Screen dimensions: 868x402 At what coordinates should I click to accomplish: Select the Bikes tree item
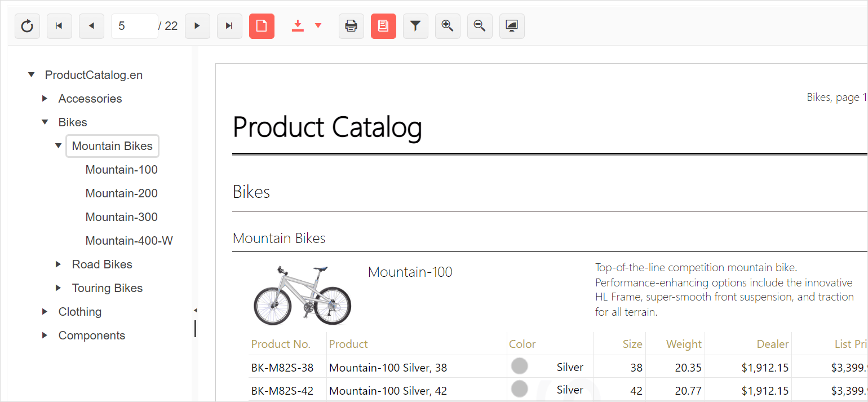[73, 122]
